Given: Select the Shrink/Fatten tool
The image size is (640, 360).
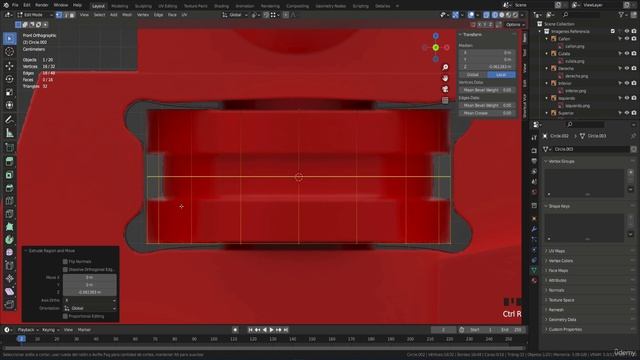Looking at the screenshot, I should tap(9, 279).
